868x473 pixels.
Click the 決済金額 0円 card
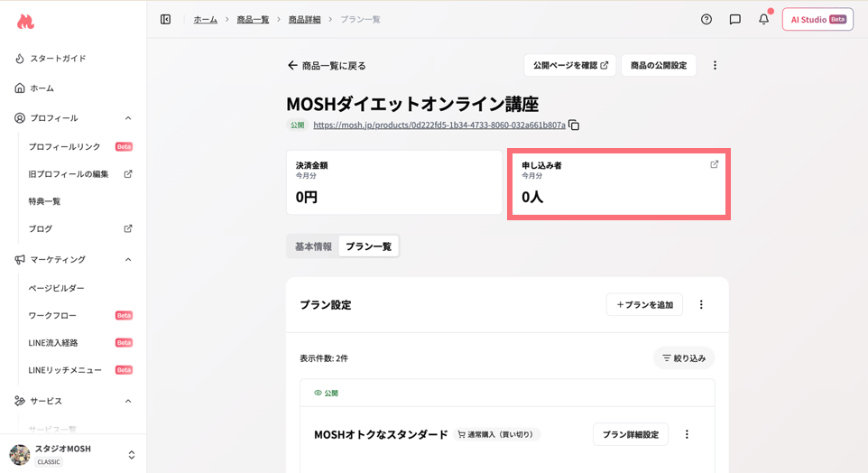click(394, 182)
